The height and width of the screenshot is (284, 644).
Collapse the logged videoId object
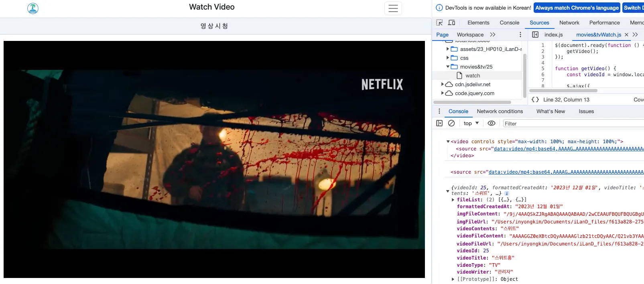pos(448,191)
